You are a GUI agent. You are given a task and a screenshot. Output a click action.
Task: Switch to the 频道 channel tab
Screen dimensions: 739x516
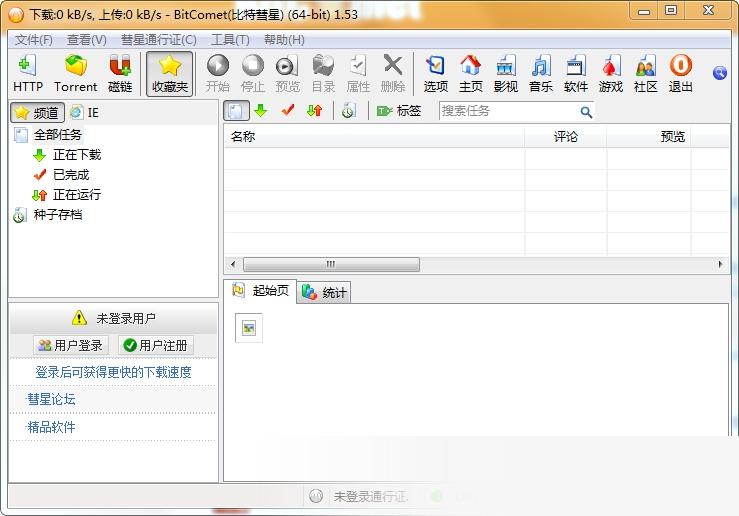pos(37,113)
